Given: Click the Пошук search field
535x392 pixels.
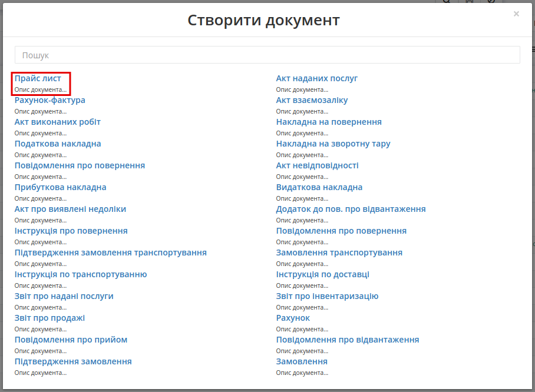Looking at the screenshot, I should [x=267, y=55].
